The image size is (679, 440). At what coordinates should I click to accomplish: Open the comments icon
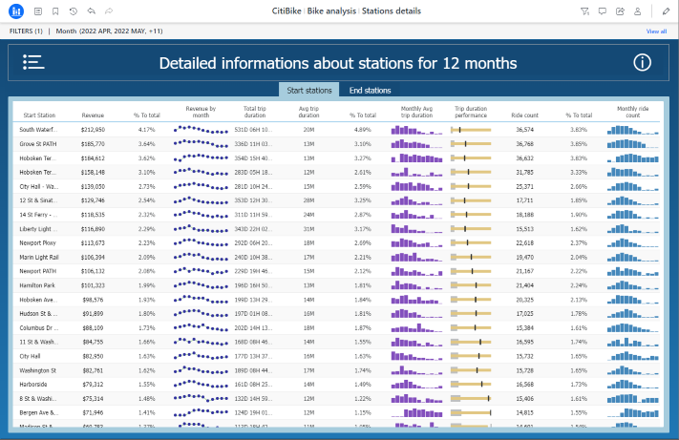602,11
